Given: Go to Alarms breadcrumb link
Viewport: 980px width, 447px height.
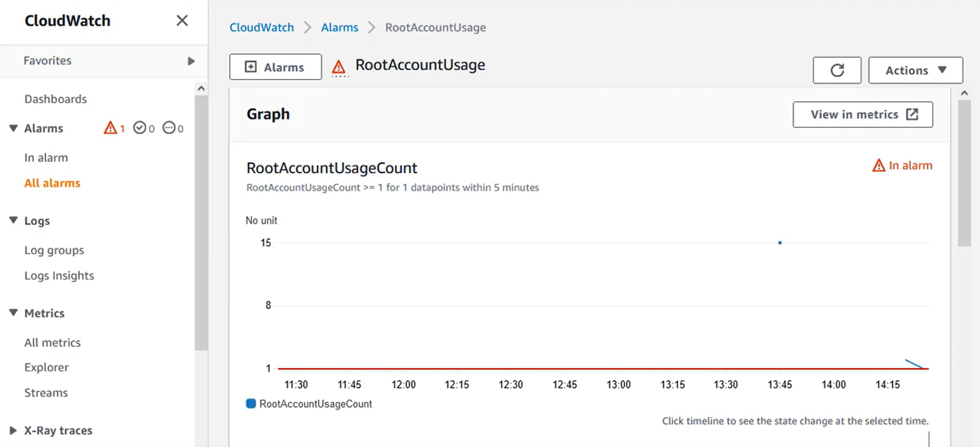Looking at the screenshot, I should 340,27.
